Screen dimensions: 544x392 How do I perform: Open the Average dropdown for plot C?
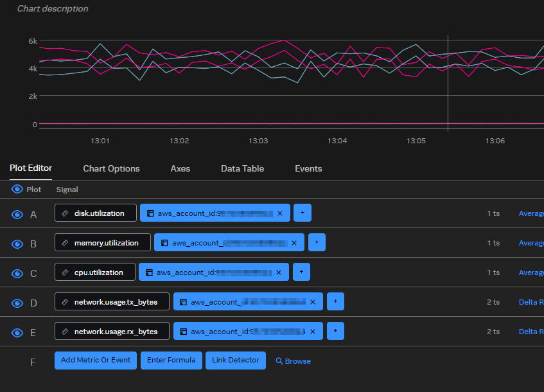[x=531, y=272]
